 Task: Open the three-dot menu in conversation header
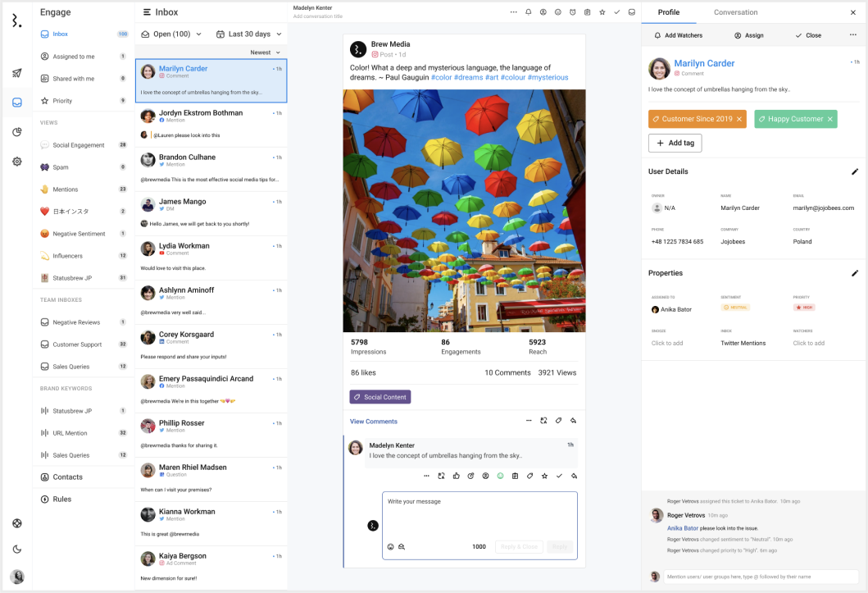514,12
